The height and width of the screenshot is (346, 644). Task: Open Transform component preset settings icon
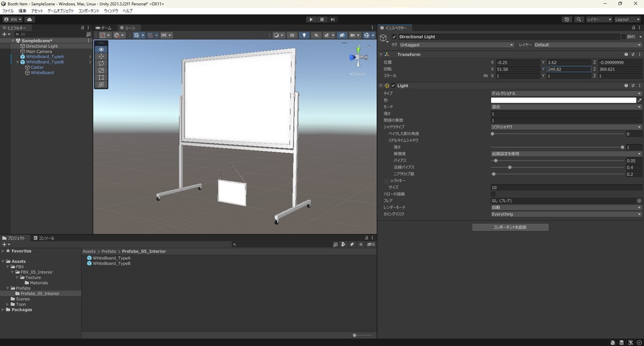click(633, 54)
